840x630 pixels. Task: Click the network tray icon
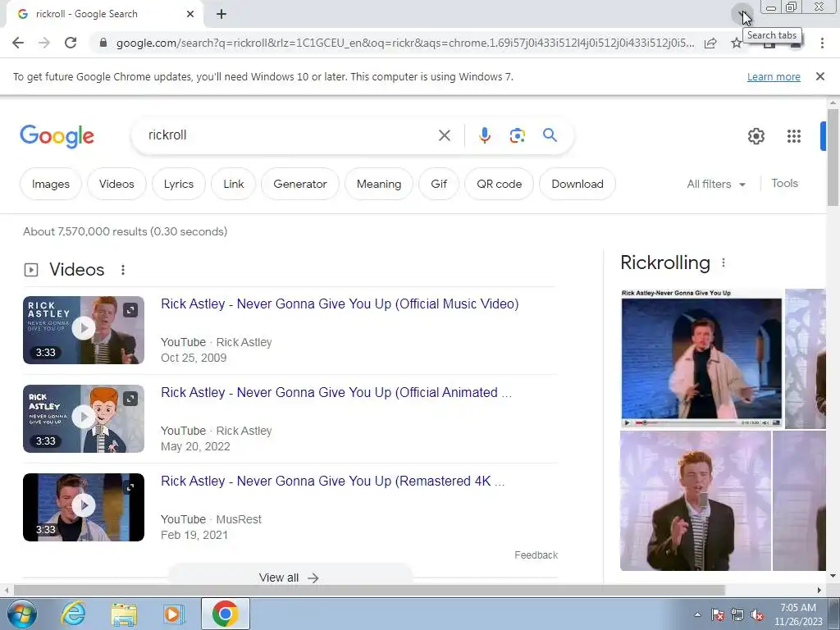point(737,615)
